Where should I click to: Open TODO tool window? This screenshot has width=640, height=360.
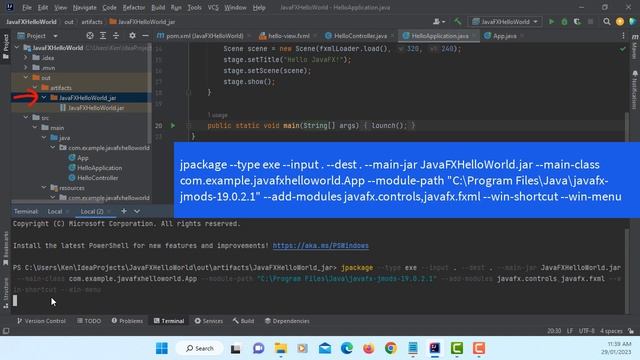pyautogui.click(x=89, y=321)
